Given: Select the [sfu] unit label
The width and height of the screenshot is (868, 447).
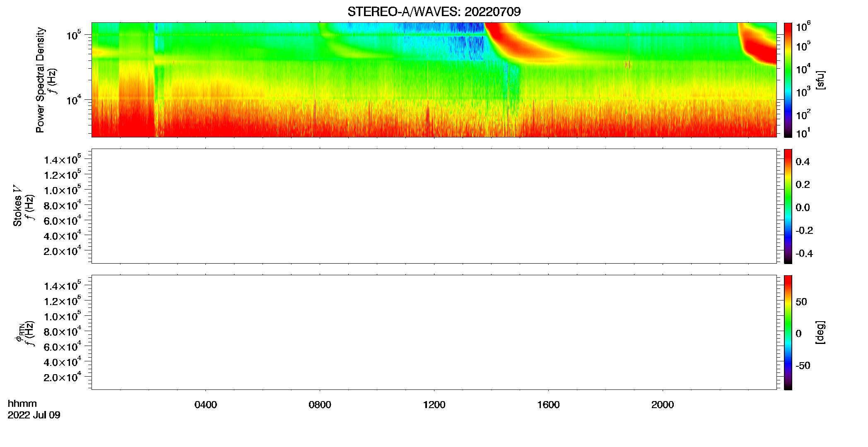Looking at the screenshot, I should click(x=820, y=80).
